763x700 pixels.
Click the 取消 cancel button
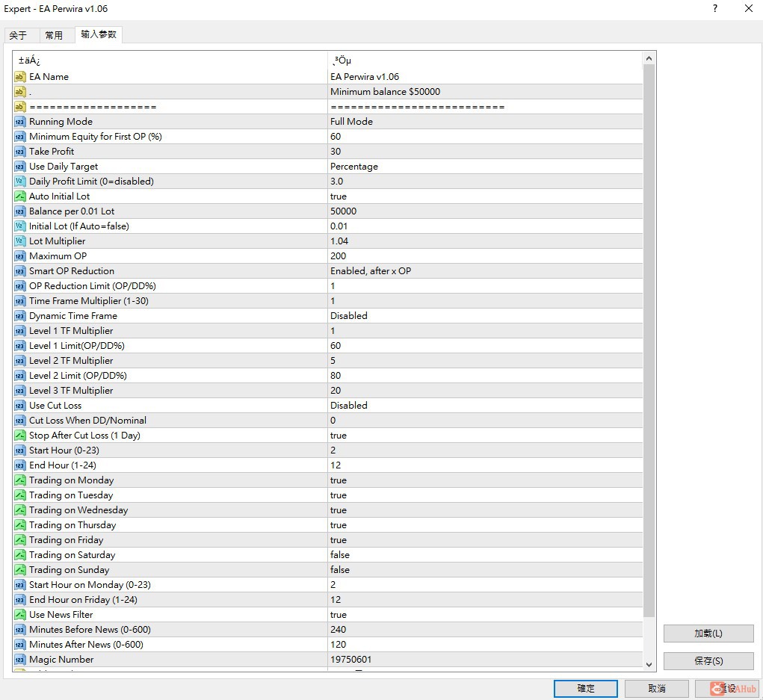point(656,688)
